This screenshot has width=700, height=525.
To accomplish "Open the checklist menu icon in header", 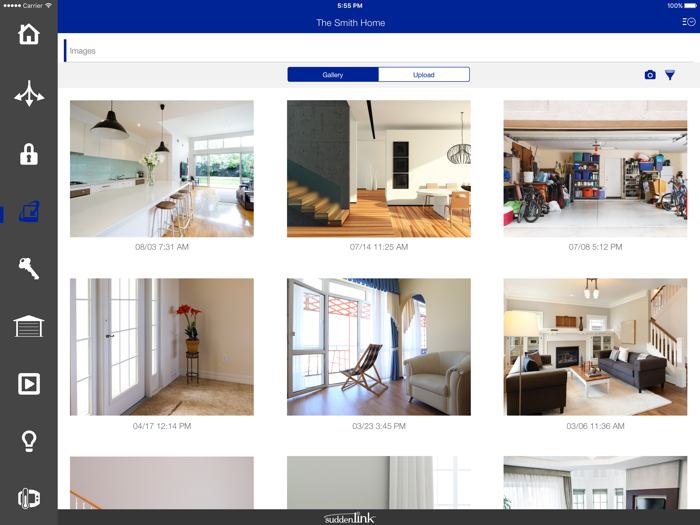I will tap(689, 22).
